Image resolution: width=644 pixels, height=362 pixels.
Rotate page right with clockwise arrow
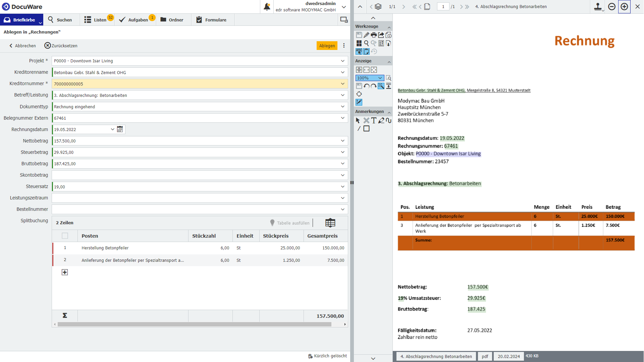[x=374, y=86]
